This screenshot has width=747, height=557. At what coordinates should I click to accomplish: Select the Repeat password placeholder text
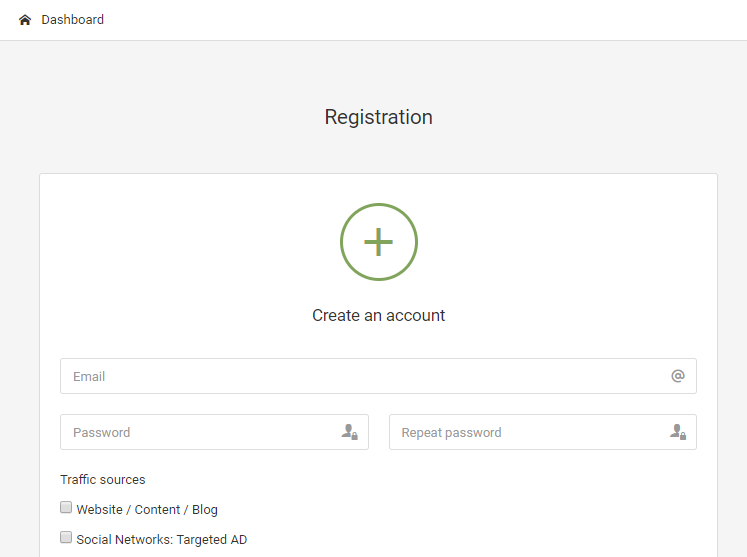(x=451, y=433)
